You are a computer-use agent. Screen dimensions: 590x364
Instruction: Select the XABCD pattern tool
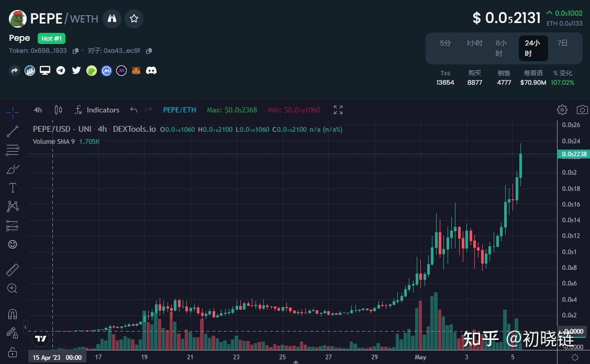[x=13, y=207]
